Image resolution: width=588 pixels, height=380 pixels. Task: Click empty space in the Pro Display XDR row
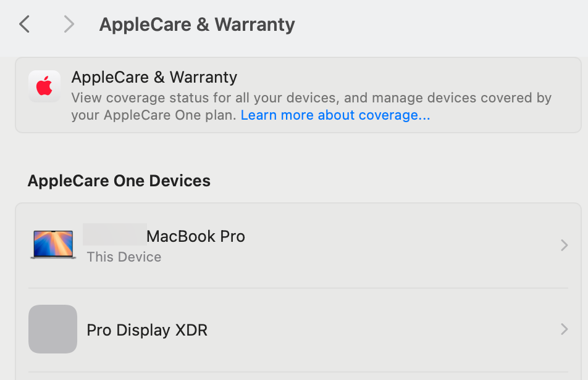(x=383, y=329)
